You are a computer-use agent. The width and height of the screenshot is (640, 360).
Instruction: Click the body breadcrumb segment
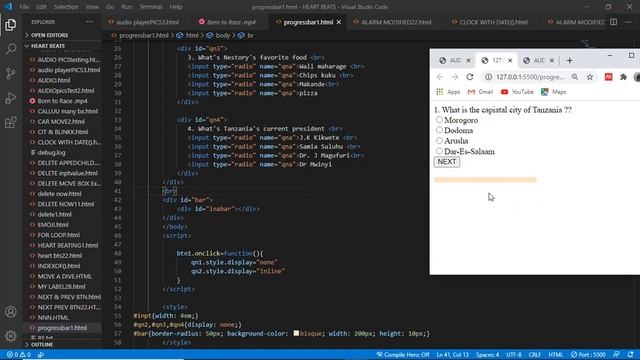(x=222, y=36)
